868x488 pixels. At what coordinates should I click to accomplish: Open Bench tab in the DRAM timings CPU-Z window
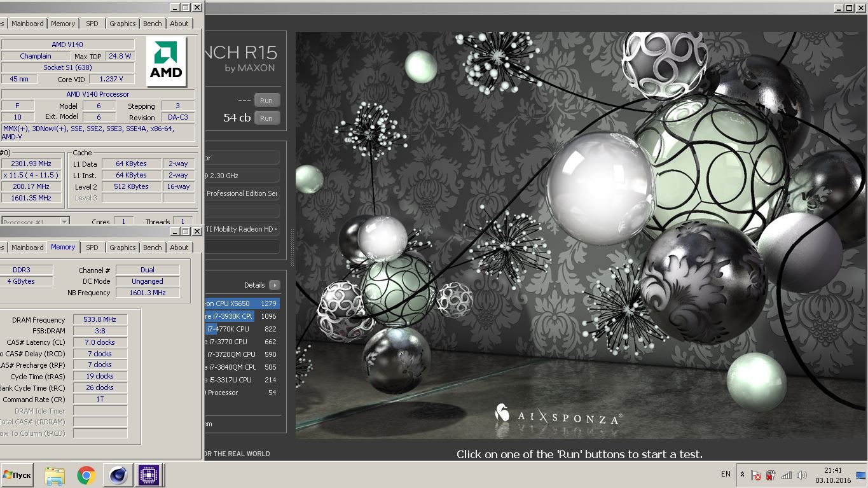(x=152, y=247)
